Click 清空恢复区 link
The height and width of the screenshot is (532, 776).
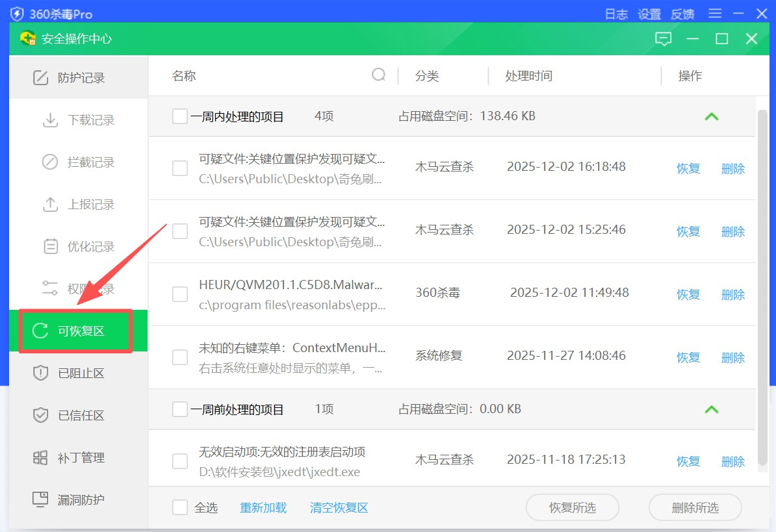pyautogui.click(x=339, y=508)
